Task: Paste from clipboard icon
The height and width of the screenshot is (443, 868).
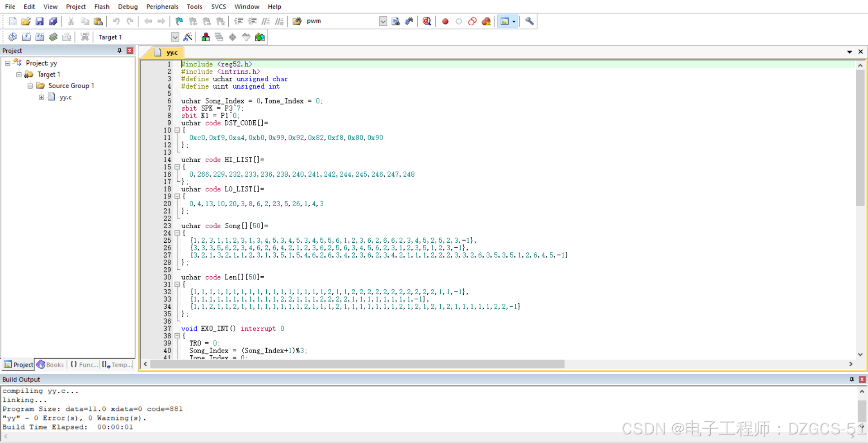Action: [98, 21]
